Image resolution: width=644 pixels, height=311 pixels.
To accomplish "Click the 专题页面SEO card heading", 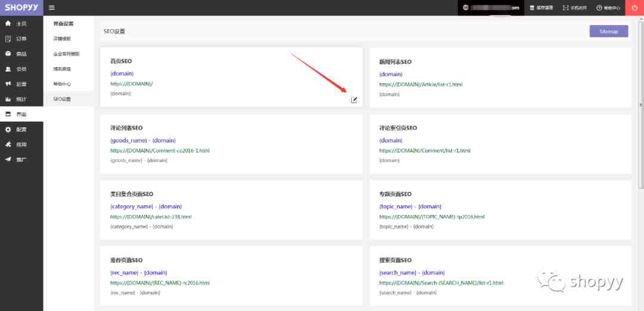I will coord(395,194).
